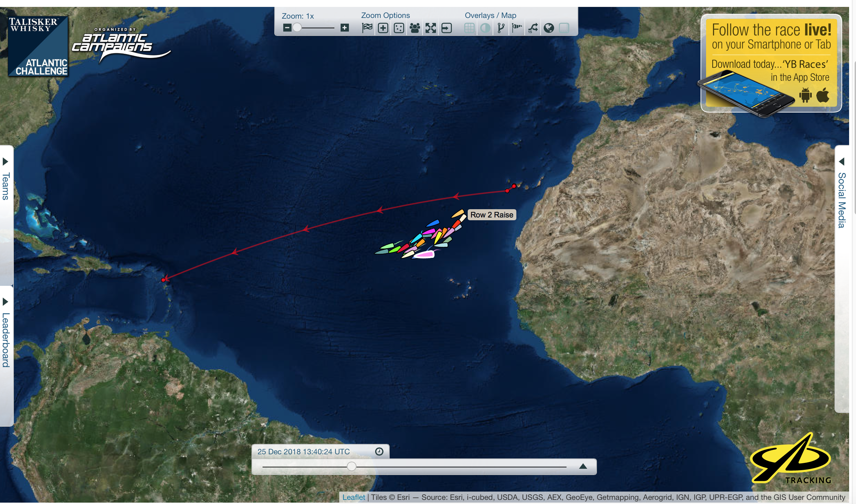This screenshot has height=504, width=856.
Task: Click the zoom-out minus button
Action: point(287,28)
